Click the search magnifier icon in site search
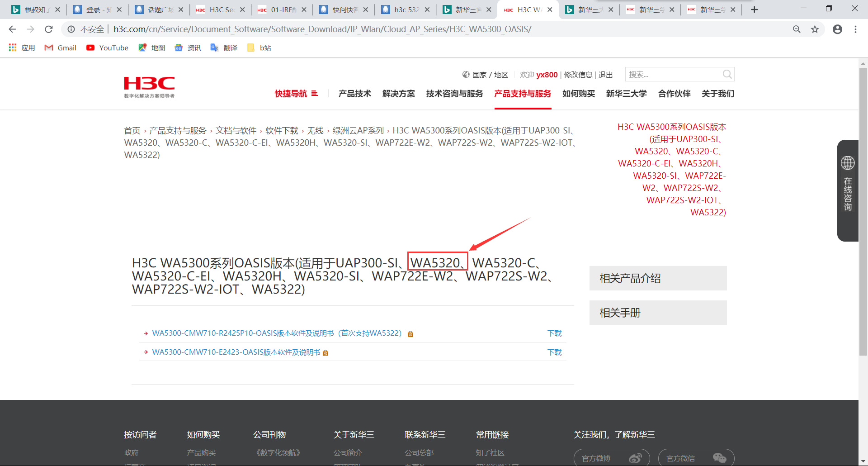 pyautogui.click(x=727, y=74)
